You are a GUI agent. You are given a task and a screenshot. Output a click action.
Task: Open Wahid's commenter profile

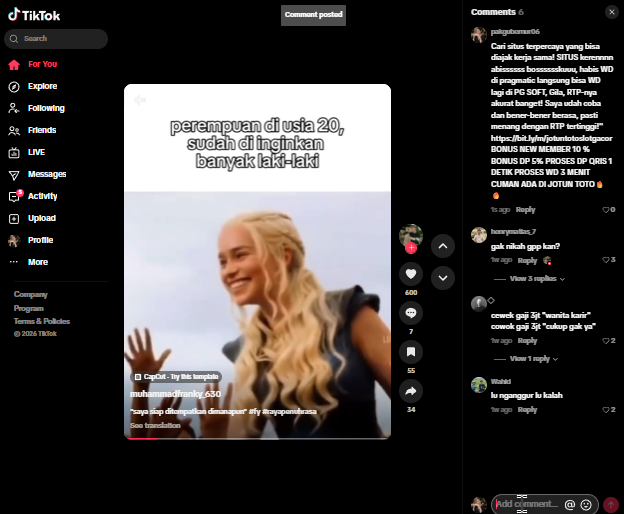point(501,382)
